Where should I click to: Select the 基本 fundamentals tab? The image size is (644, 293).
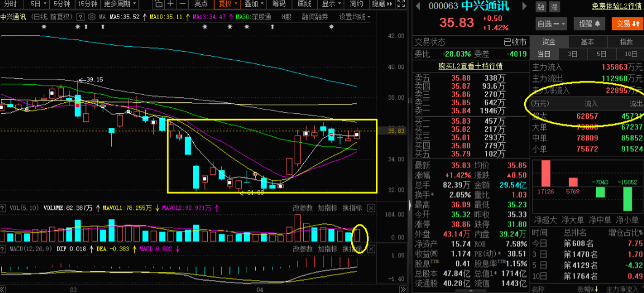click(587, 42)
